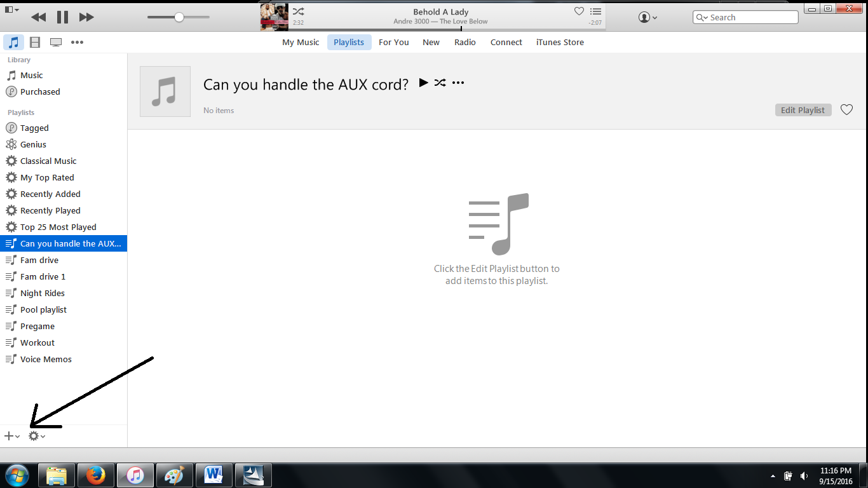The width and height of the screenshot is (868, 488).
Task: Click the playlist icon beside Workout
Action: [11, 342]
